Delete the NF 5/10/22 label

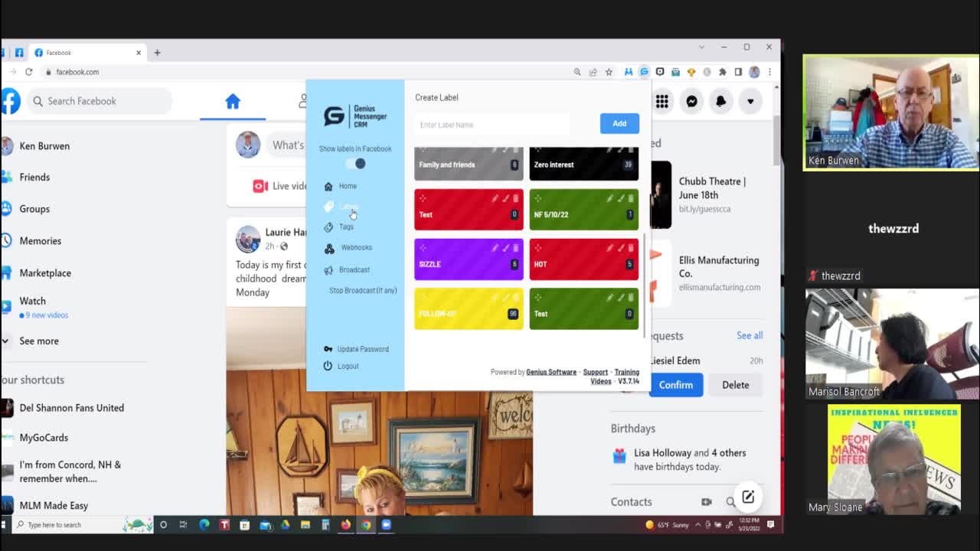coord(630,198)
